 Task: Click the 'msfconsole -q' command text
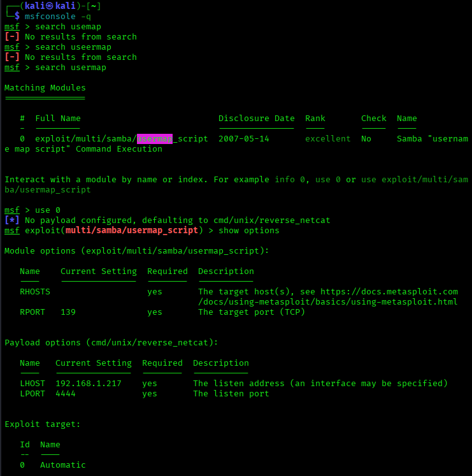tap(58, 17)
